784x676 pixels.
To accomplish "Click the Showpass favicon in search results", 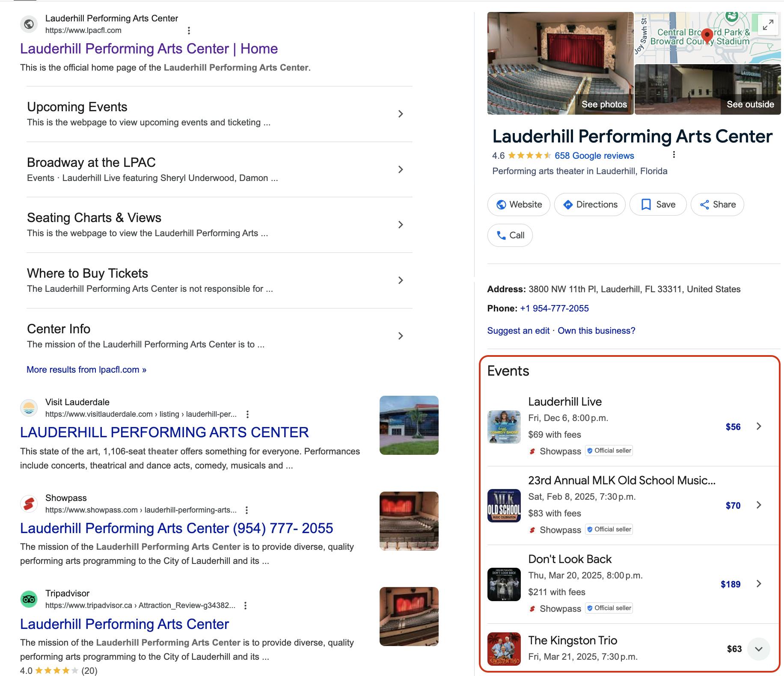I will tap(29, 504).
